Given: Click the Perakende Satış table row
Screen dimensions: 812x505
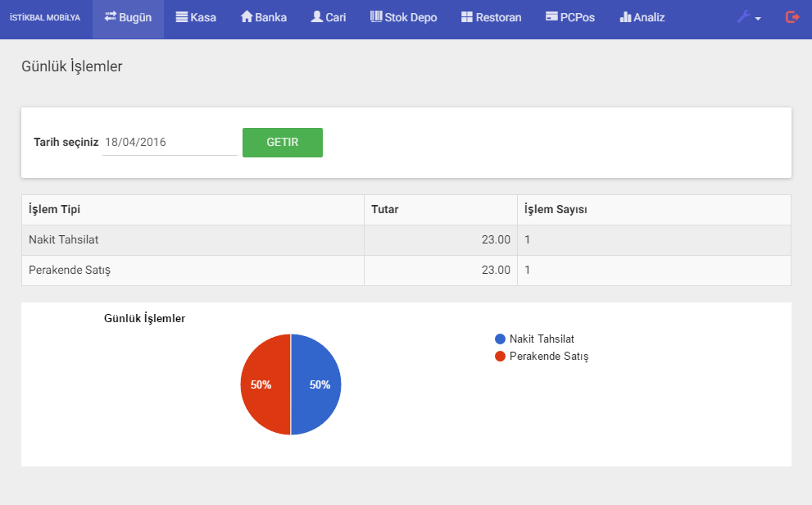Looking at the screenshot, I should 193,271.
